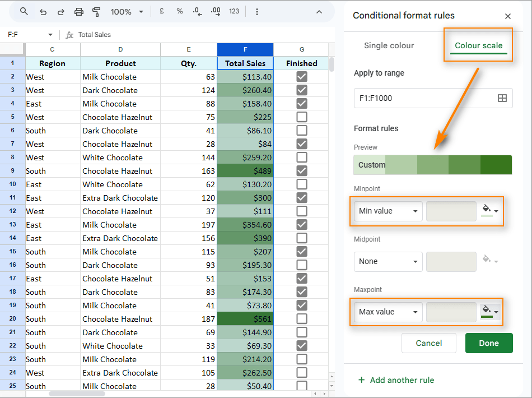Image resolution: width=532 pixels, height=398 pixels.
Task: Uncheck the Finished checkbox on row 2
Action: tap(302, 77)
